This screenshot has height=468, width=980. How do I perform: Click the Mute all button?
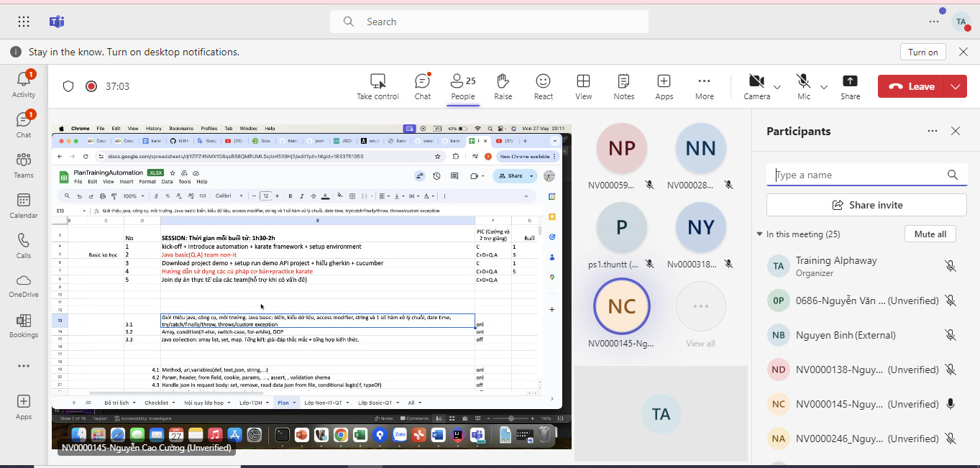click(x=930, y=234)
